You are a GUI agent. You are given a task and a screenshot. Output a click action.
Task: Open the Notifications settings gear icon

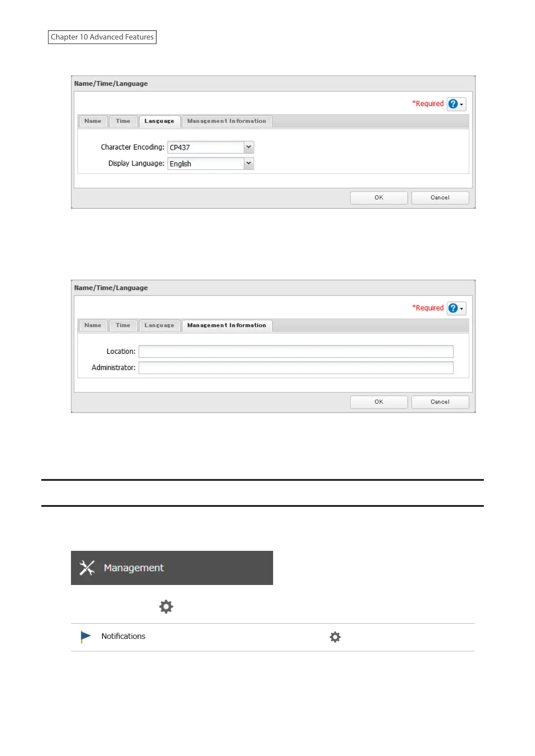(x=335, y=637)
